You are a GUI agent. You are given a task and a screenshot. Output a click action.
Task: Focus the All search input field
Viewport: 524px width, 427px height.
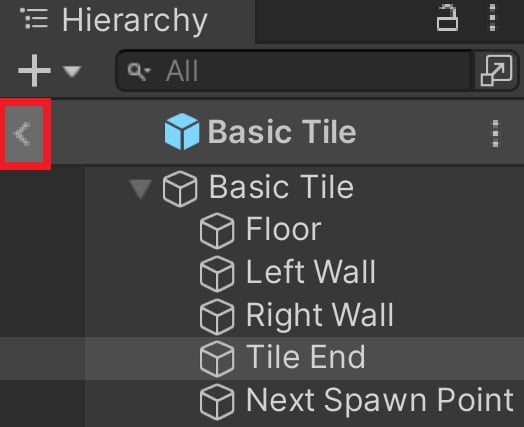point(294,71)
